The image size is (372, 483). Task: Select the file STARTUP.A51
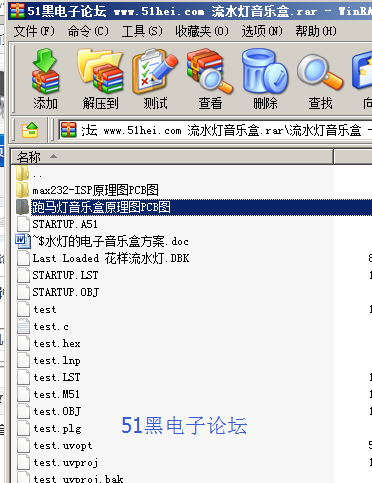57,224
